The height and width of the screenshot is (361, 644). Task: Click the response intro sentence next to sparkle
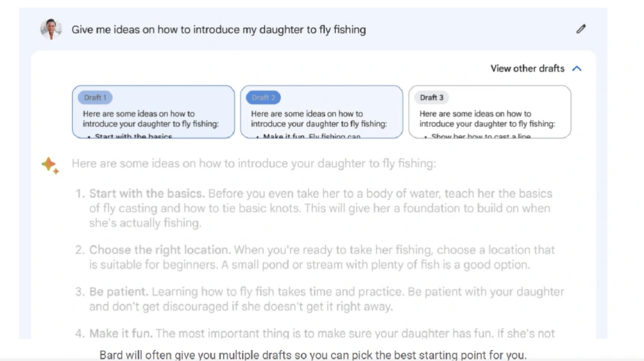[253, 164]
